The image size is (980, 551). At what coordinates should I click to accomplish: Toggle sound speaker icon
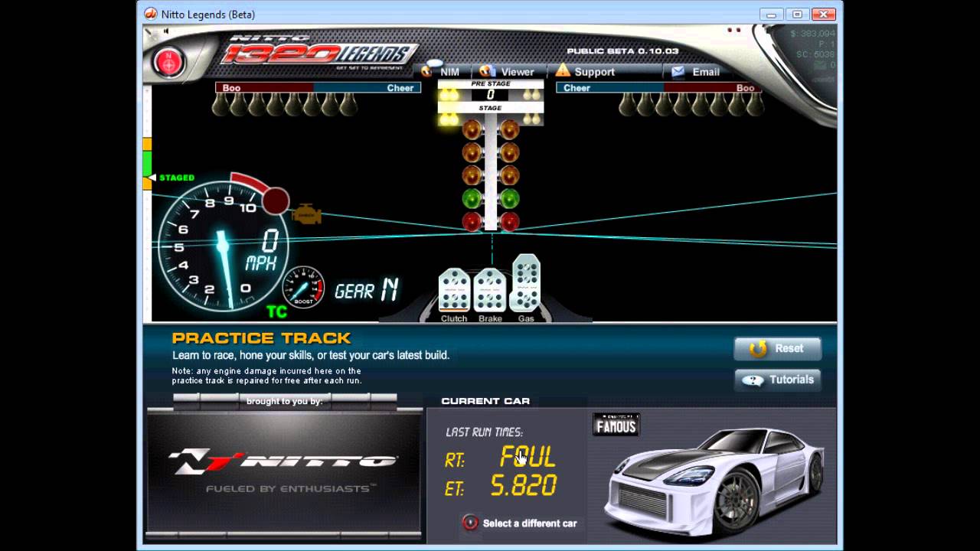point(166,31)
